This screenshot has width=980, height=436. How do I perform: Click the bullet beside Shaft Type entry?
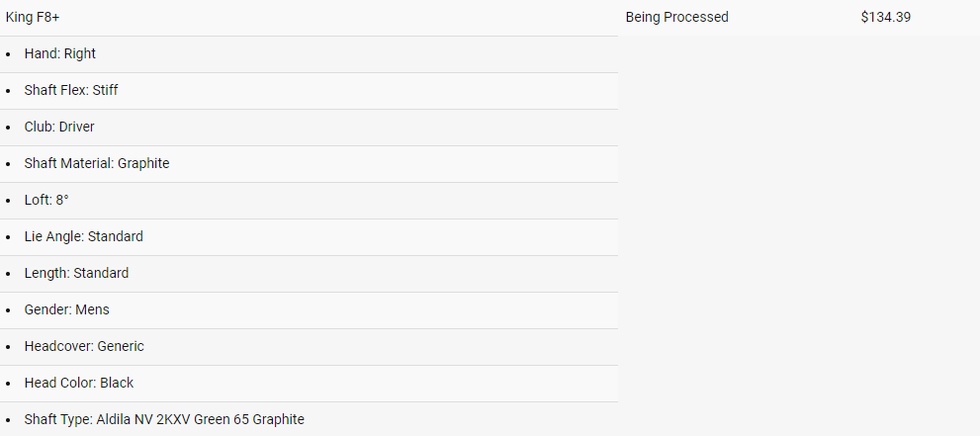8,420
